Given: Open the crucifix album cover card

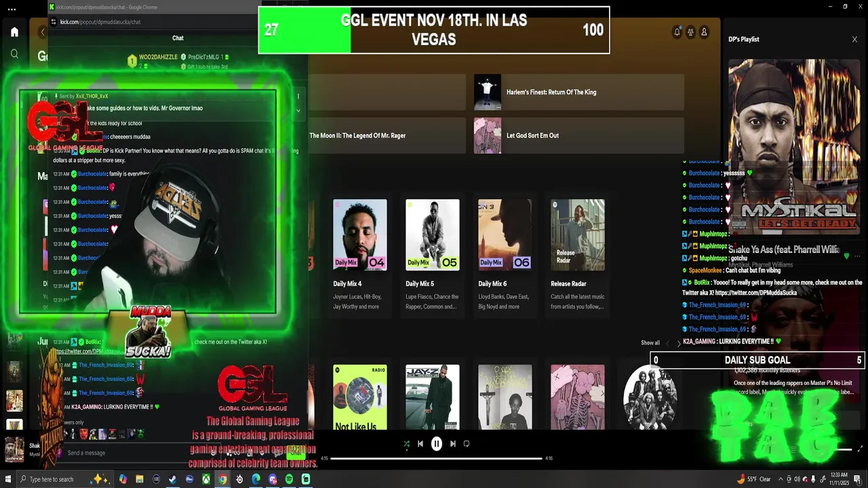Looking at the screenshot, I should tap(505, 398).
